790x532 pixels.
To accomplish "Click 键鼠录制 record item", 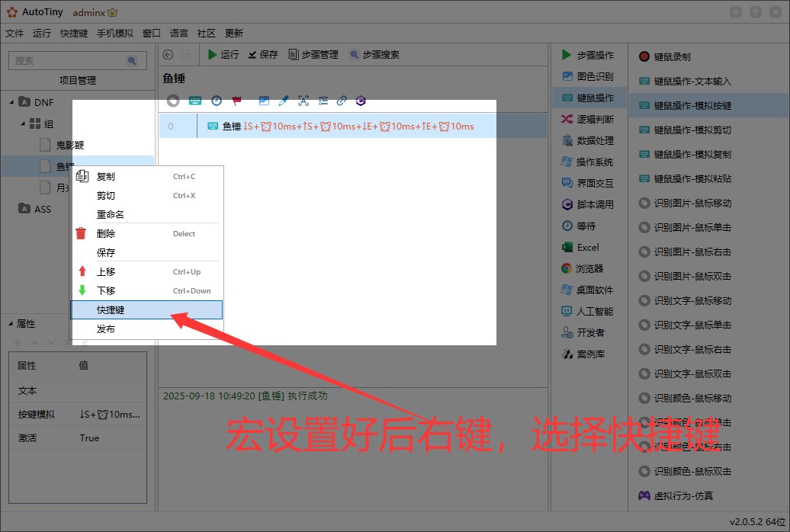I will point(665,57).
